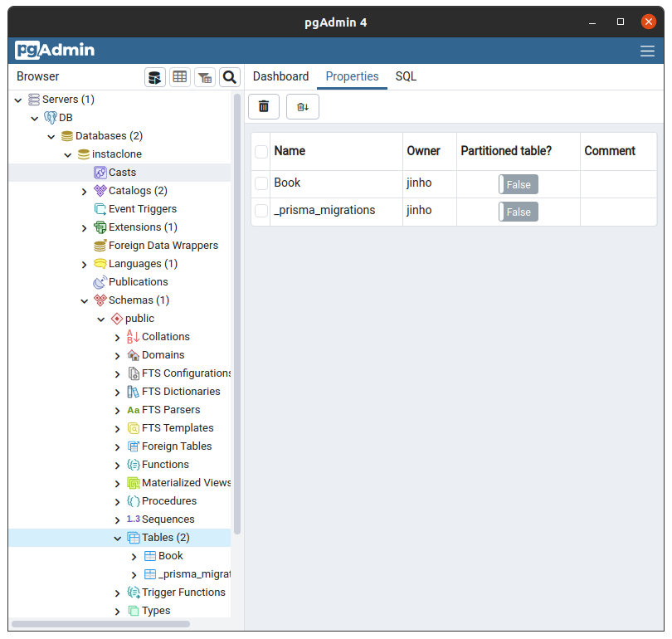The height and width of the screenshot is (639, 672).
Task: Toggle Partitioned table switch for _prisma_migrations
Action: point(519,212)
